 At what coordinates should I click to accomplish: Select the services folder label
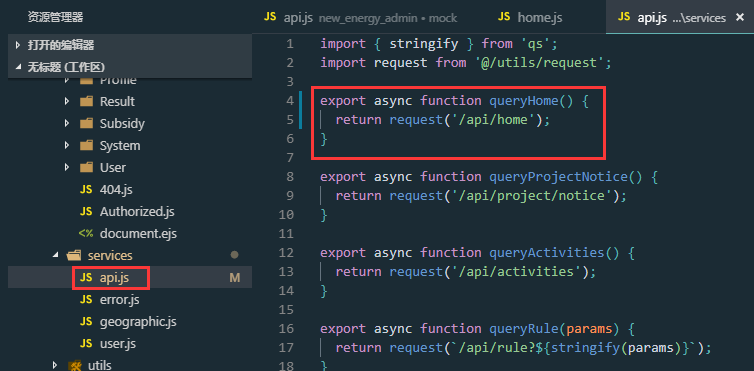110,256
